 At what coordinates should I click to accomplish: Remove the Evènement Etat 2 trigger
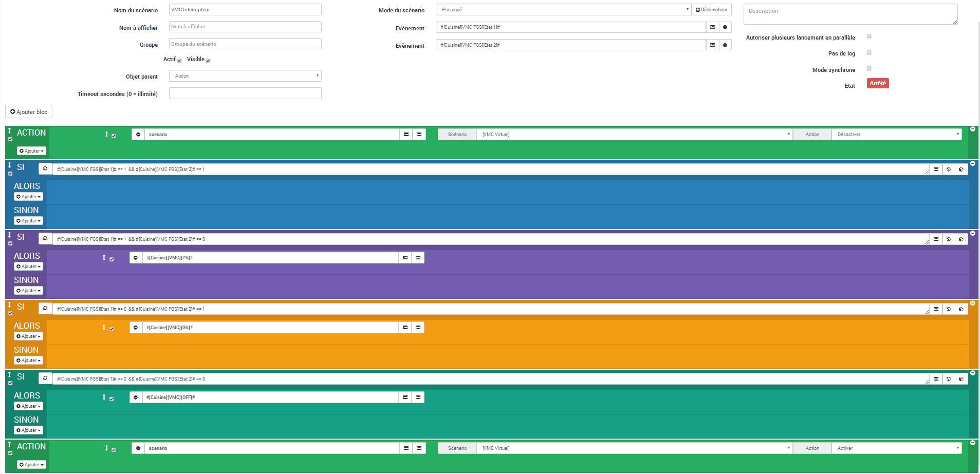click(725, 45)
